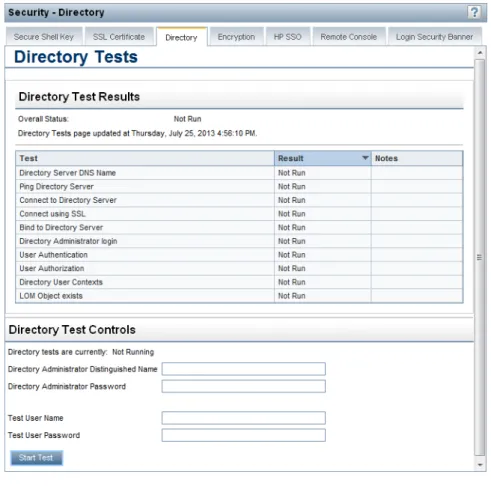
Task: Select the Bind to Directory Server row
Action: click(x=239, y=227)
